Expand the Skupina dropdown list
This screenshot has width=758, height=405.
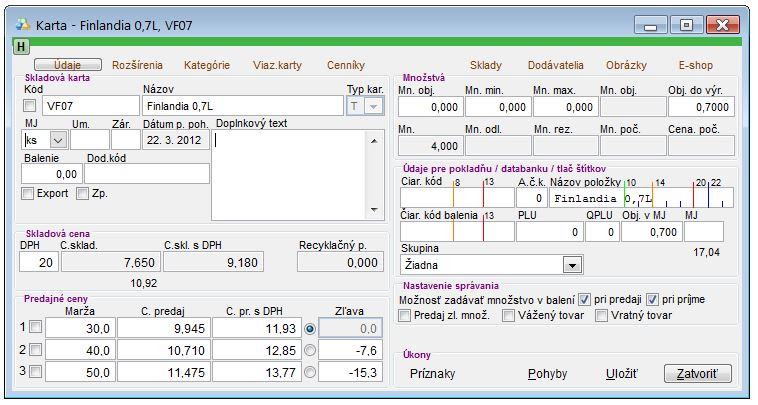point(571,265)
